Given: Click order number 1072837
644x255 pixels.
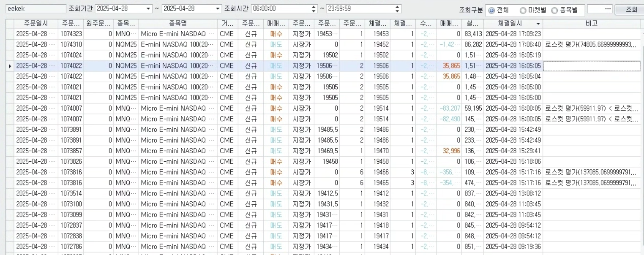Looking at the screenshot, I should tap(71, 225).
